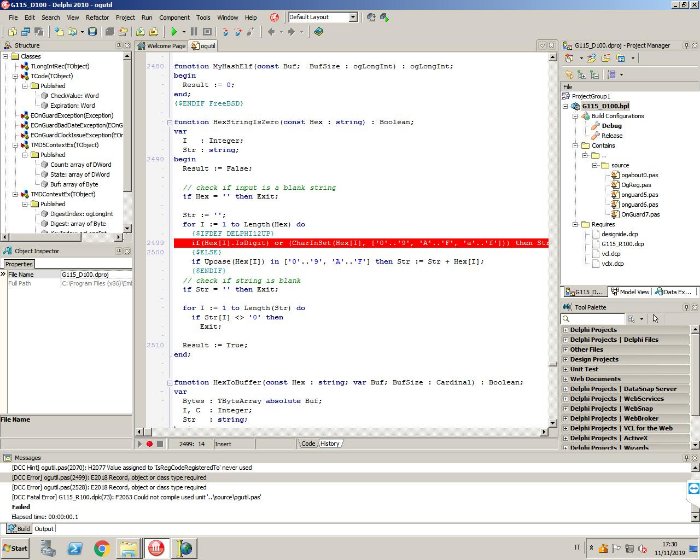
Task: Click the macro play triangle in editor status bar
Action: [140, 444]
